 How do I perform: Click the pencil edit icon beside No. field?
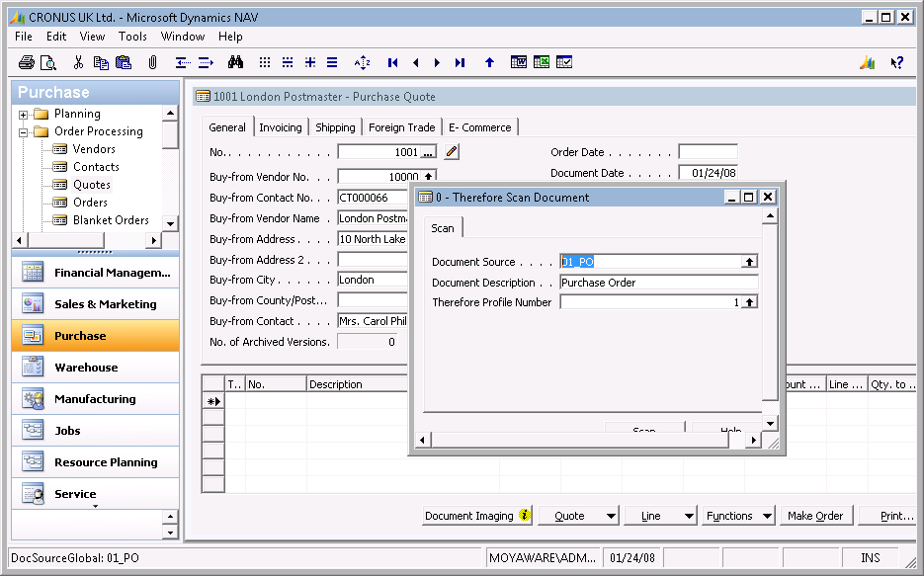452,152
